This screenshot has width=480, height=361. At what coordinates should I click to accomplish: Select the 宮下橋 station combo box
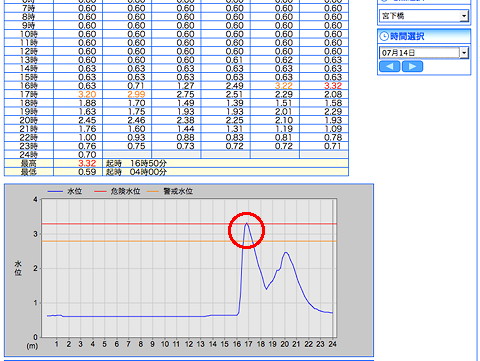click(424, 16)
